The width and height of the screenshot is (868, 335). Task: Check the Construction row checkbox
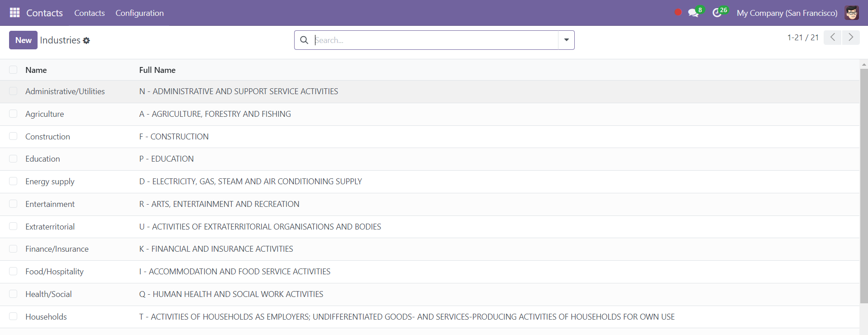pyautogui.click(x=13, y=136)
